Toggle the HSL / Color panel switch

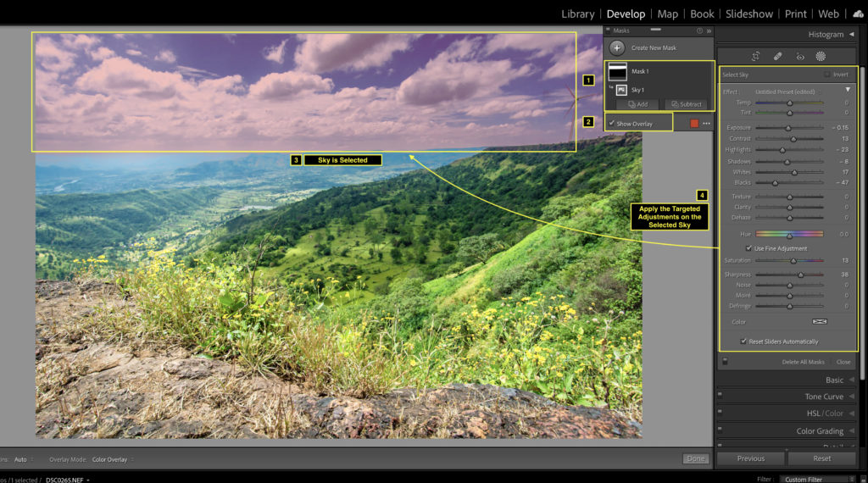[720, 412]
